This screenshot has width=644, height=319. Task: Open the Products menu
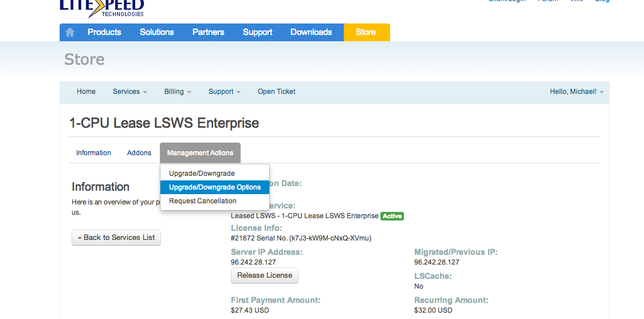coord(104,33)
